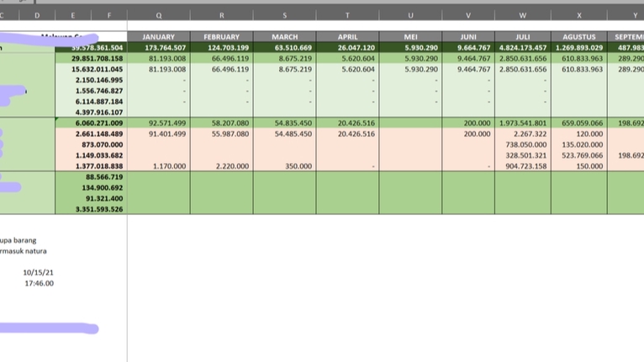Click cell containing 904.723.158
This screenshot has width=644, height=362.
pyautogui.click(x=522, y=165)
